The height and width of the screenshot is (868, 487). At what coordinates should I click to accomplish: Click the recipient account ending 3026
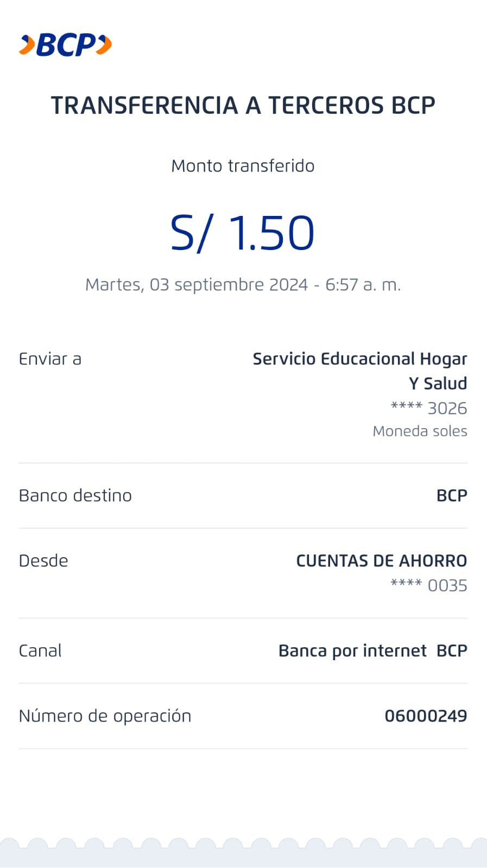click(429, 409)
